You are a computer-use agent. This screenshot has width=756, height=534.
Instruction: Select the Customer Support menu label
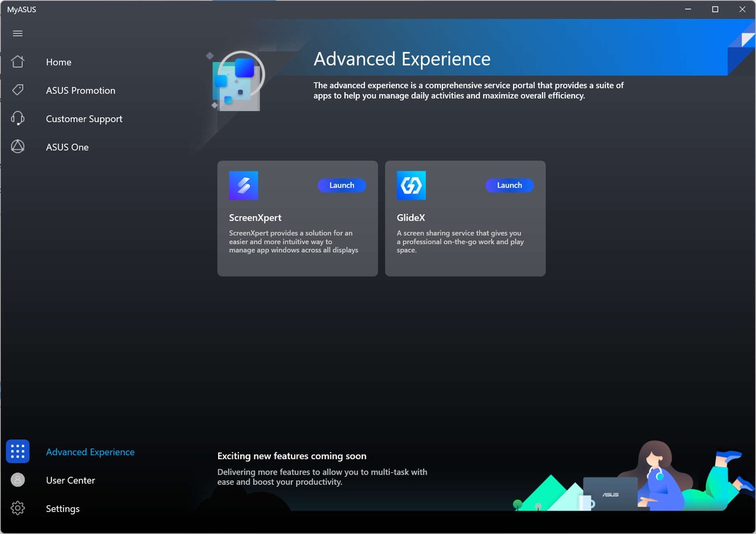(x=84, y=119)
